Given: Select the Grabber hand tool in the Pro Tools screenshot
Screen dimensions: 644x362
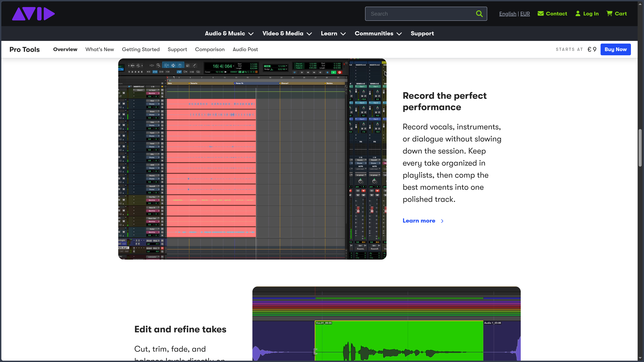Looking at the screenshot, I should click(x=180, y=66).
